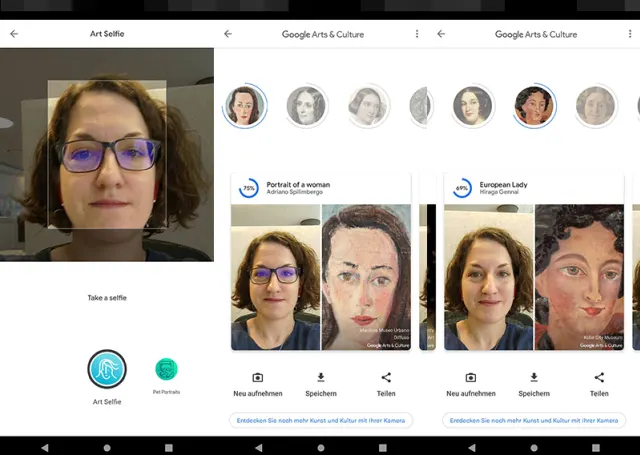
Task: Tap Android recents button under left screen
Action: (169, 448)
